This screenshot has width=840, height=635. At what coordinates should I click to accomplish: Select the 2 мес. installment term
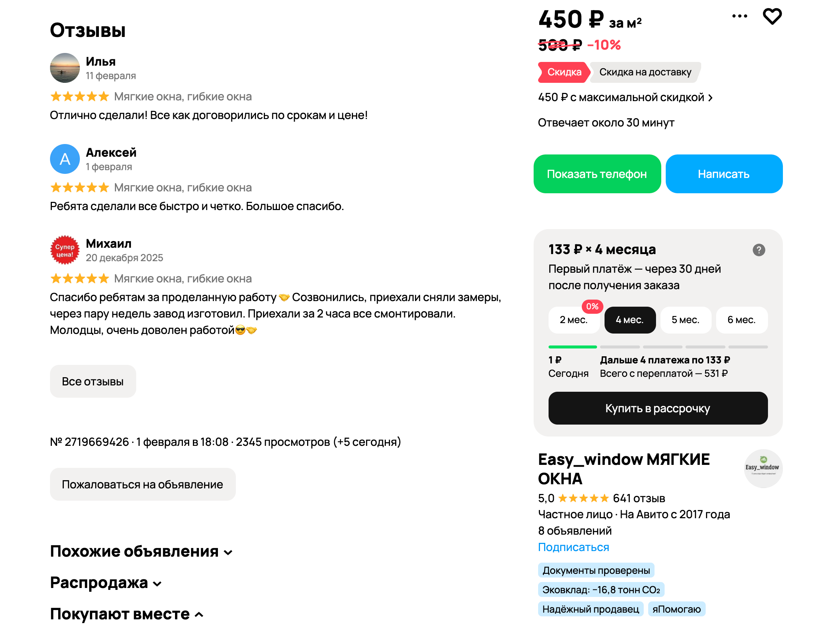(574, 320)
